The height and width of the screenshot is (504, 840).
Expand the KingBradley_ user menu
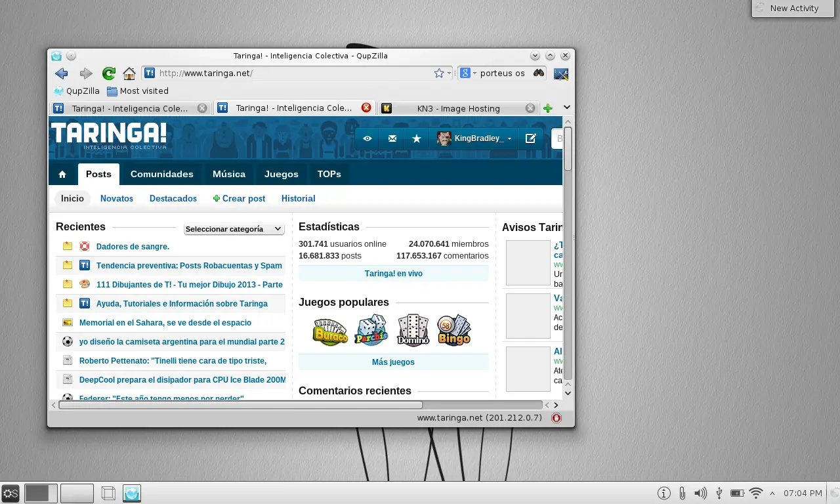[474, 138]
